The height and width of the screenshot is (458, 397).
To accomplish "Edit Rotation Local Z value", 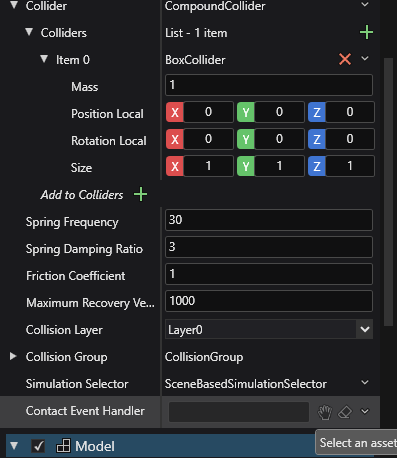I will pyautogui.click(x=350, y=139).
